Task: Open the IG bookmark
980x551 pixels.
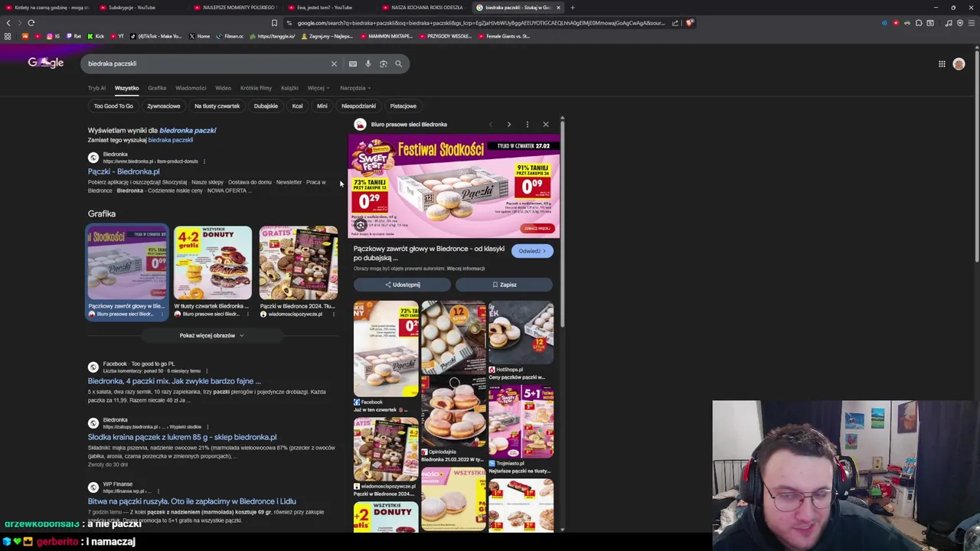Action: [x=53, y=36]
